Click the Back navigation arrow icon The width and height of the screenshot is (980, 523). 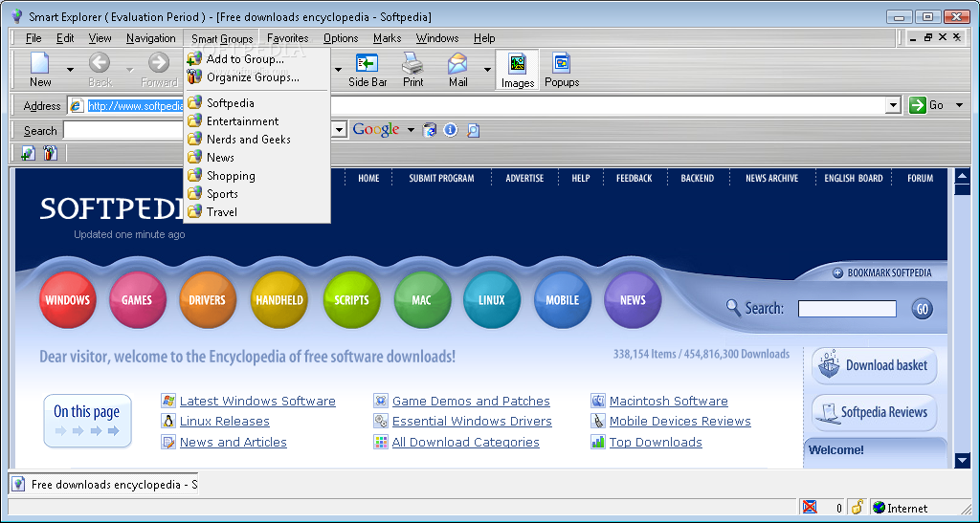[x=100, y=62]
